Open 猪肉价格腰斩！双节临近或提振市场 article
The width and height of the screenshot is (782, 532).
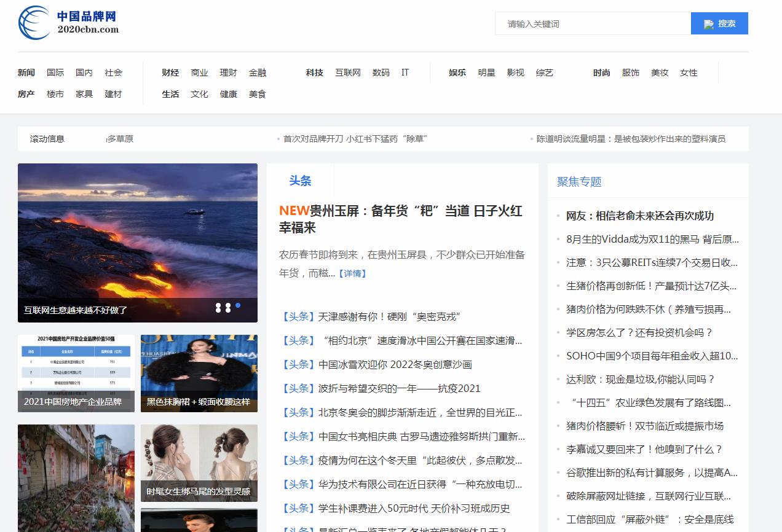pos(645,426)
